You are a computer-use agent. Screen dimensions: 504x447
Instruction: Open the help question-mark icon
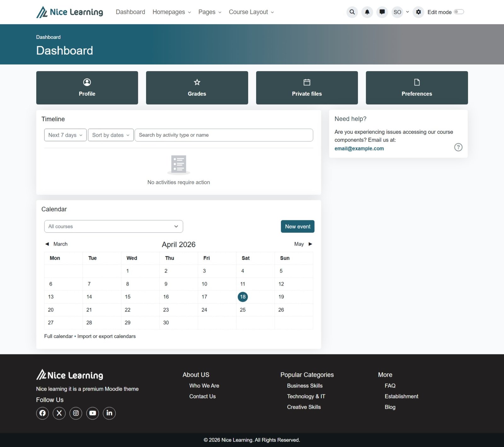click(x=458, y=147)
